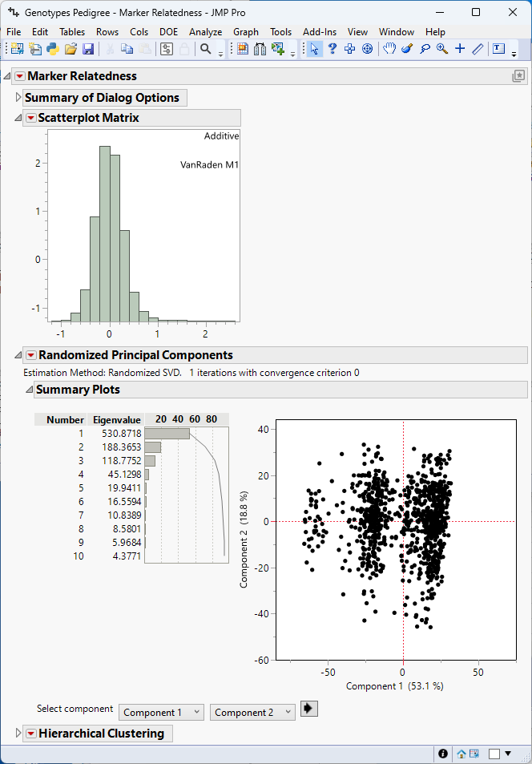
Task: Collapse the Summary Plots section
Action: point(29,390)
